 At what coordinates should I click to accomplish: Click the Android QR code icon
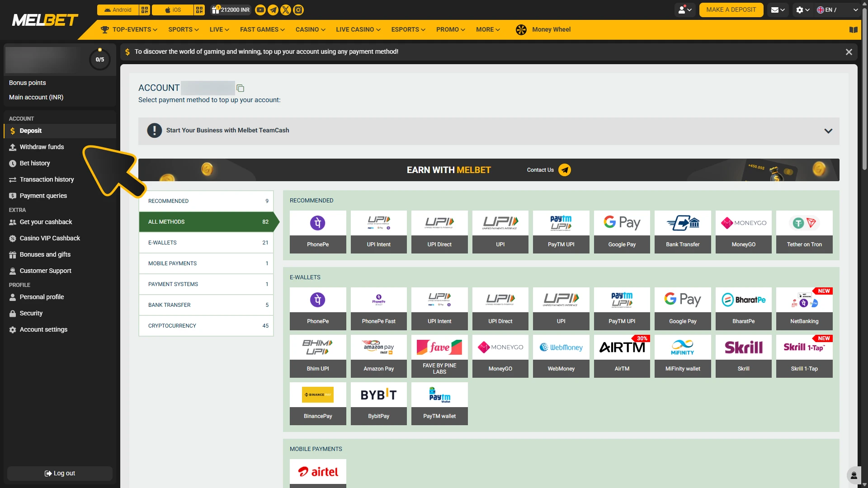(145, 10)
